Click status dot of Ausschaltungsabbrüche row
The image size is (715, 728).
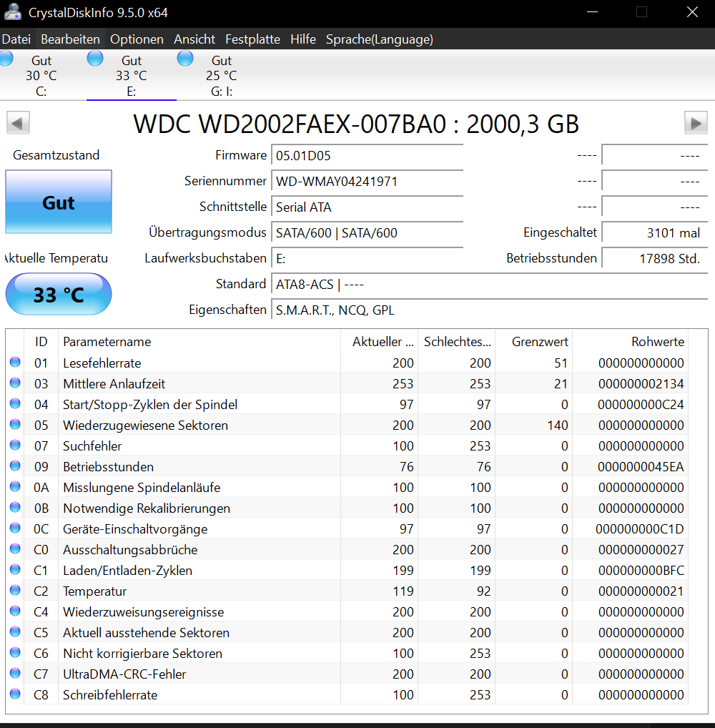coord(15,549)
